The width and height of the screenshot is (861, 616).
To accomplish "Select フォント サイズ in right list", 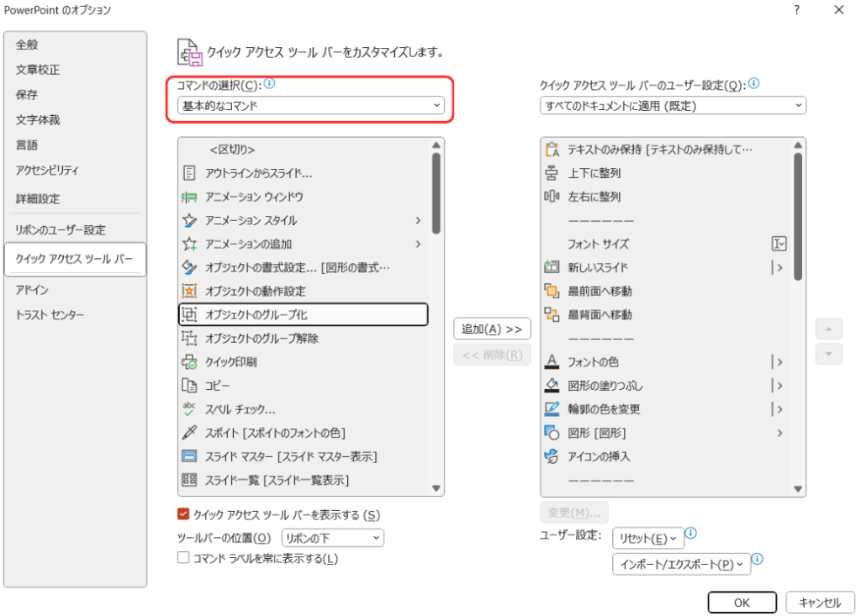I will click(598, 244).
